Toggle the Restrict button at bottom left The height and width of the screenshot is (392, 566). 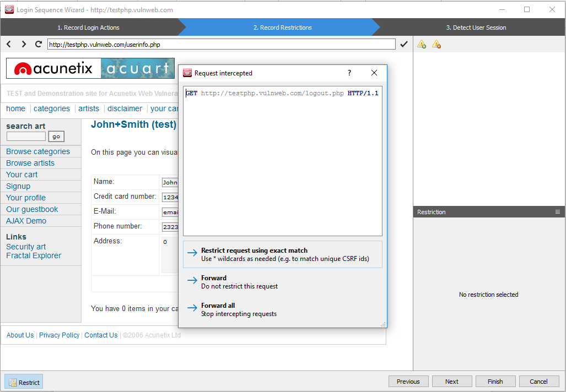pos(24,382)
